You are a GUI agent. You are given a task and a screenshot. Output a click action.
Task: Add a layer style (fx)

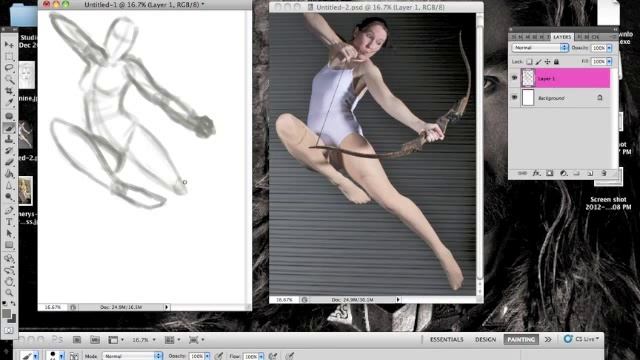(536, 173)
